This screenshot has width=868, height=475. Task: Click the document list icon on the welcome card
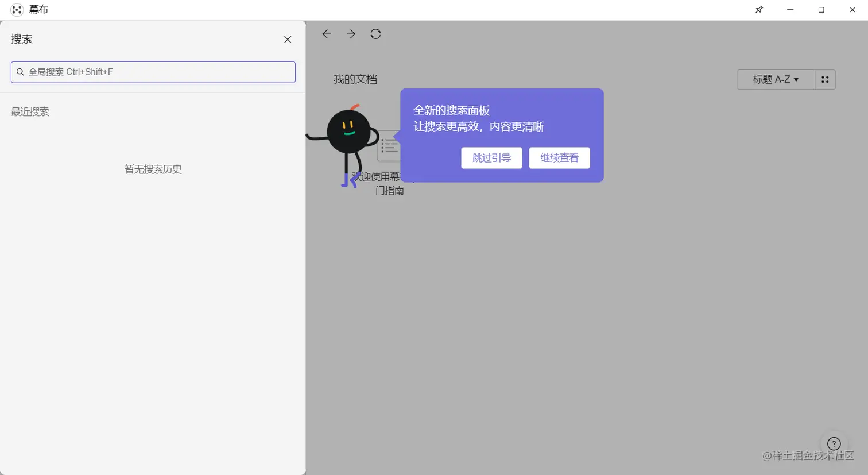[390, 146]
